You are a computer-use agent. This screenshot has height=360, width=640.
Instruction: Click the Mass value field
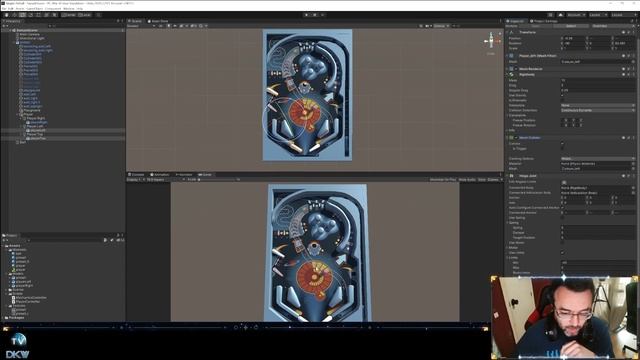click(x=598, y=80)
